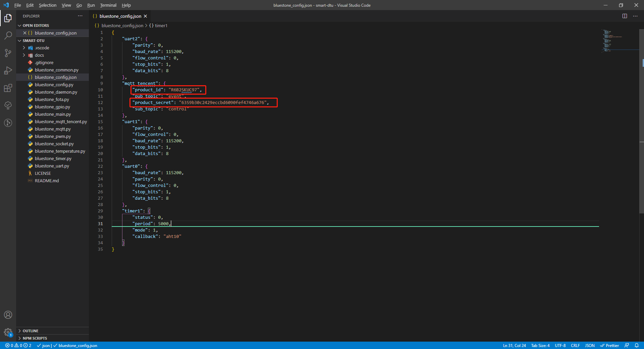Open the Search view in activity bar
Screen dimensions: 644x349
(x=8, y=35)
